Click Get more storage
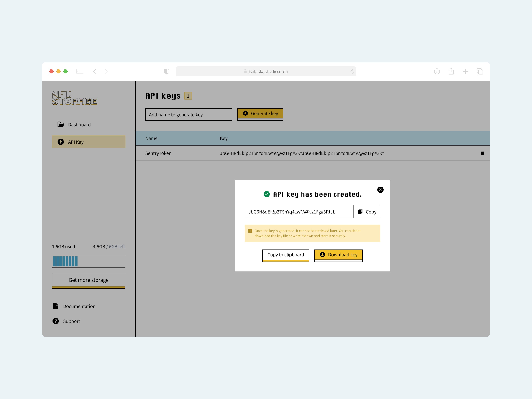Viewport: 532px width, 399px height. pyautogui.click(x=89, y=280)
